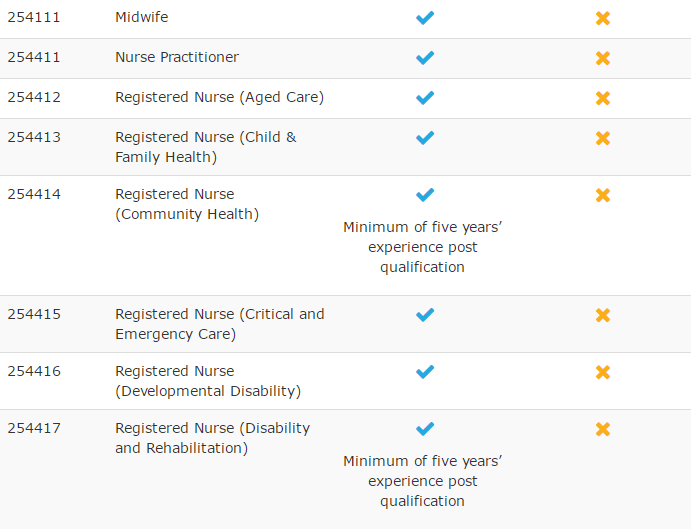692x529 pixels.
Task: Click the orange cross for Nurse Practitioner
Action: [602, 58]
